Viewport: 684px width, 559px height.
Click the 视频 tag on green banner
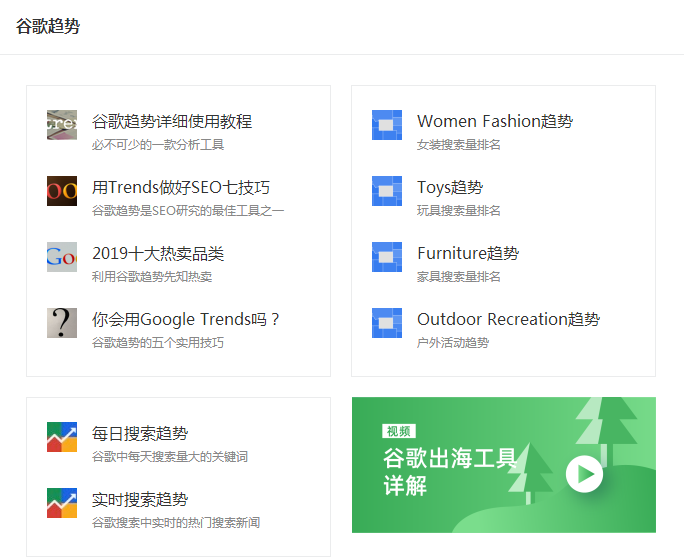[x=399, y=431]
